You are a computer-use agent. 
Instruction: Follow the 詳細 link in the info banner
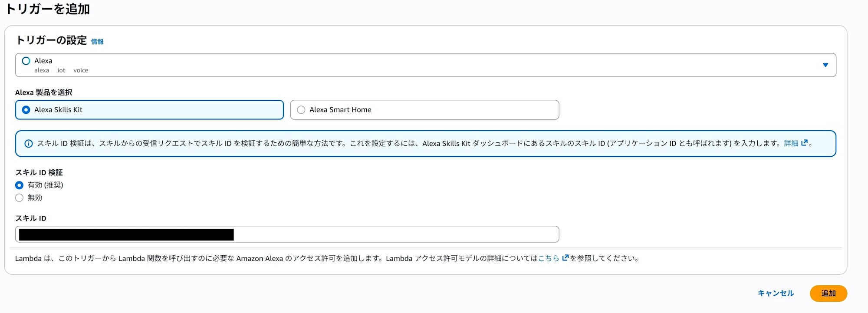click(791, 143)
